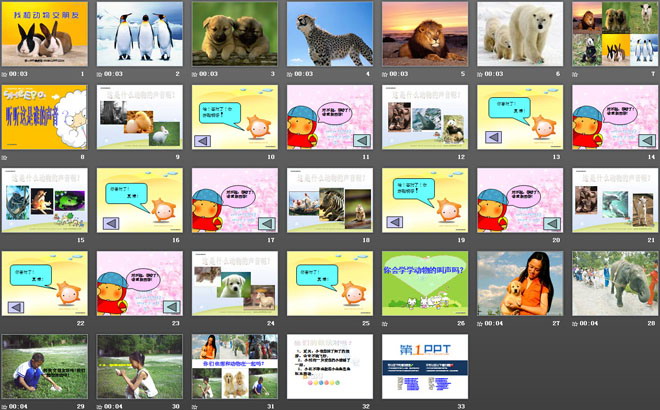The height and width of the screenshot is (410, 660).
Task: Select slide 3 with two puppies
Action: pos(235,34)
